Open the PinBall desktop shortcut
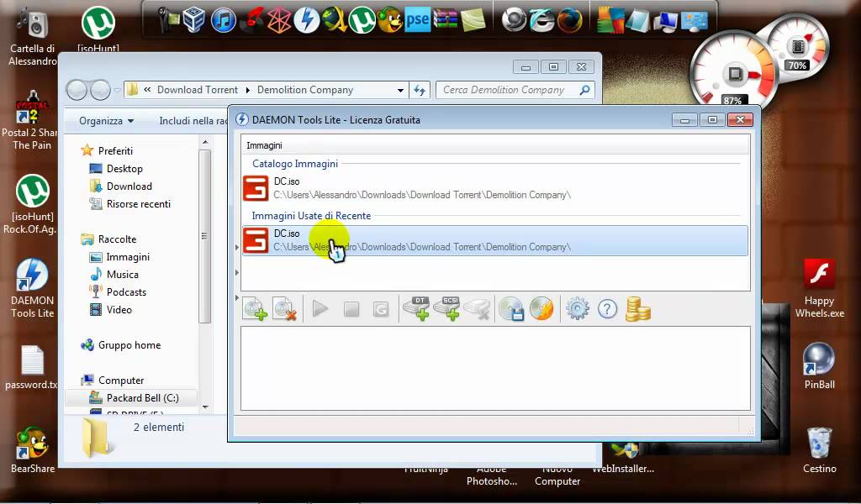 coord(819,365)
